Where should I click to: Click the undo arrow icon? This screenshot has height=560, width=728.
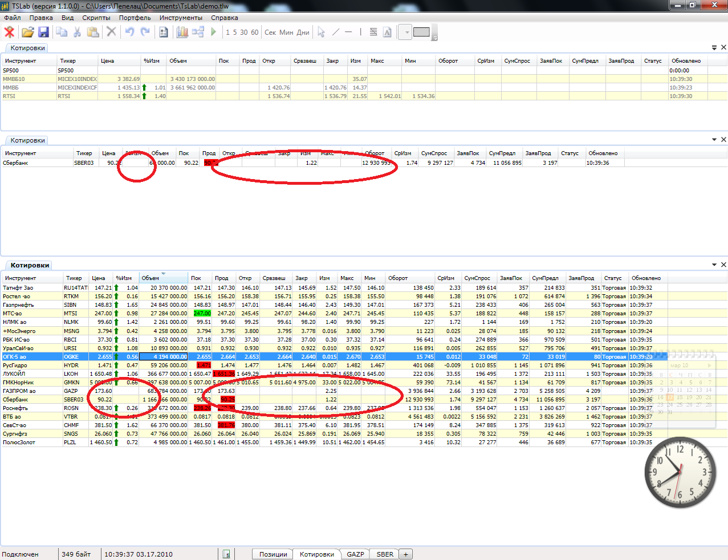pyautogui.click(x=129, y=32)
